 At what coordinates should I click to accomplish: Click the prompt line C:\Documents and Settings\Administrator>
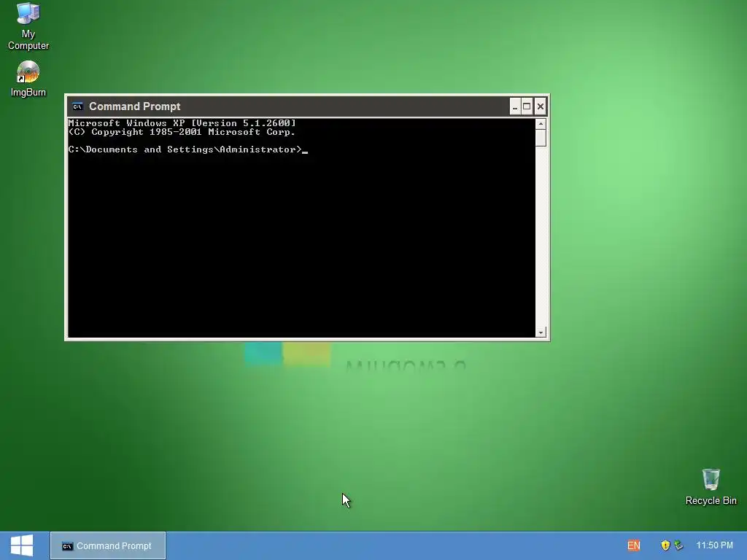point(185,149)
